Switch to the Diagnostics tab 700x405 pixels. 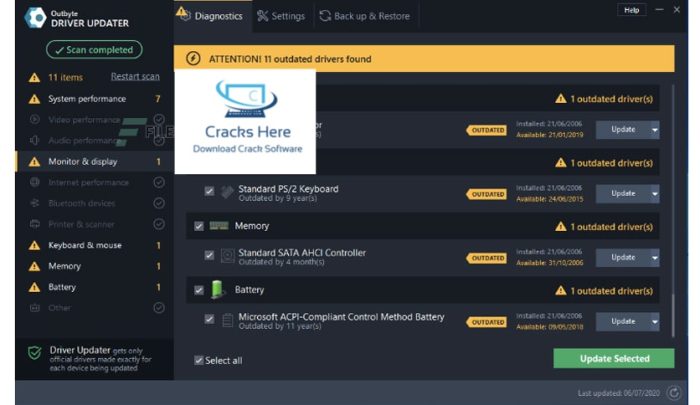click(x=213, y=16)
